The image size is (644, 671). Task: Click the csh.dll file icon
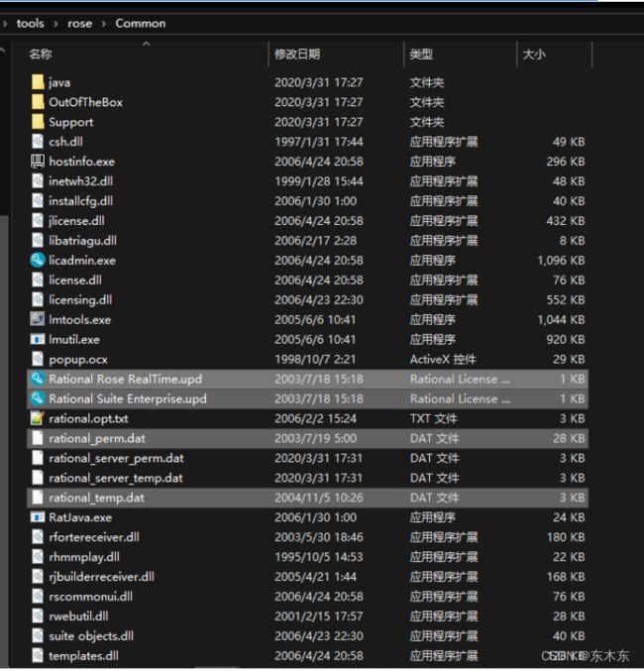38,141
